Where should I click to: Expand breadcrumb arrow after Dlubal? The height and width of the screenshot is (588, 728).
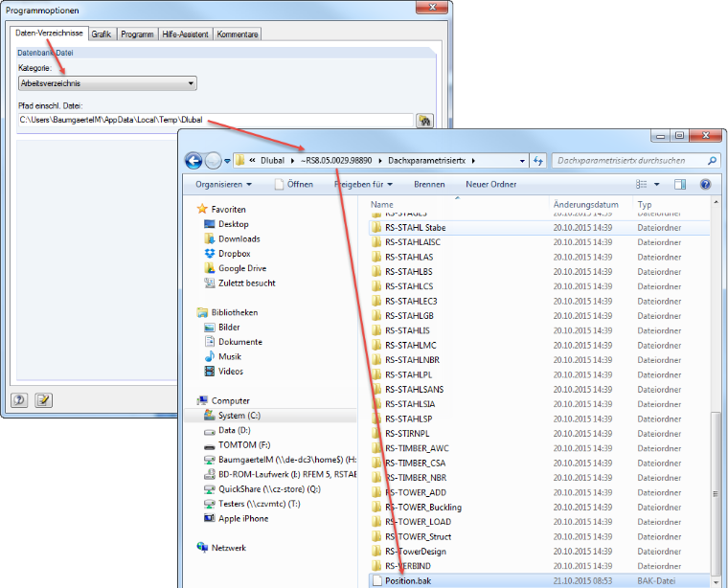point(292,161)
